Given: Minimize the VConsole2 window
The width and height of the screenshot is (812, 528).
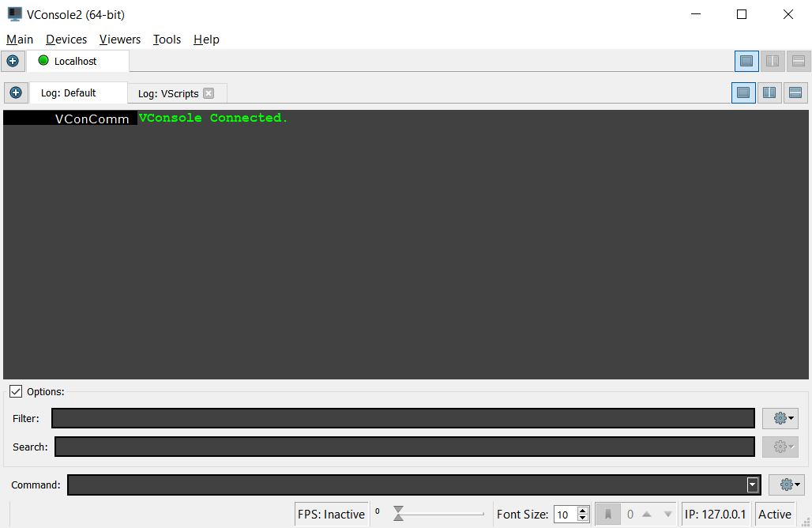Looking at the screenshot, I should 696,14.
